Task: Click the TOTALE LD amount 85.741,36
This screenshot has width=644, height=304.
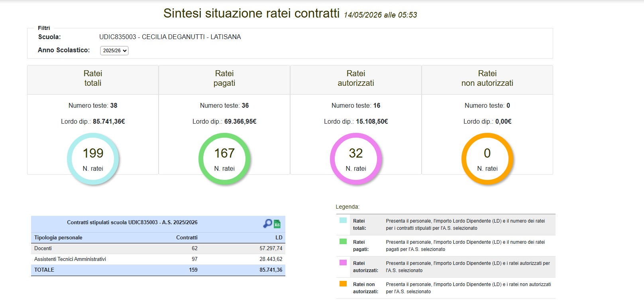Action: point(271,270)
